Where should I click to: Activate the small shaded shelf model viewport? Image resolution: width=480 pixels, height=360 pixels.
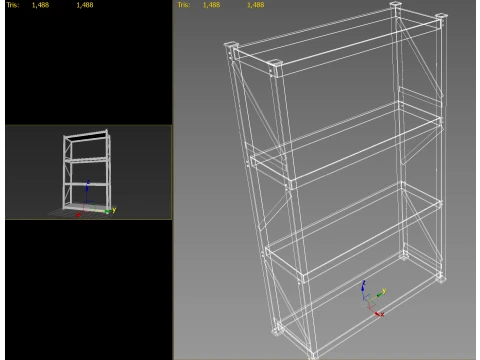tap(89, 172)
